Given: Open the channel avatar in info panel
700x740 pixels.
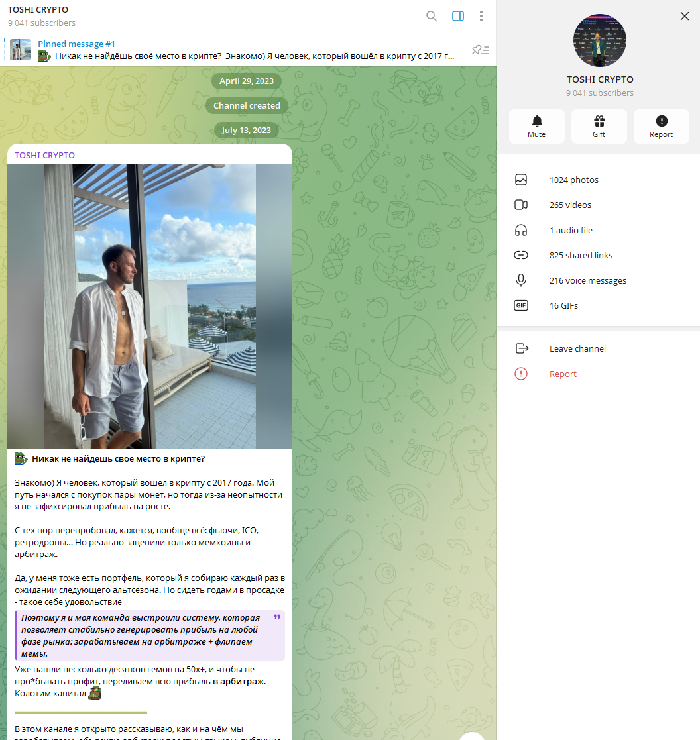Looking at the screenshot, I should point(599,41).
